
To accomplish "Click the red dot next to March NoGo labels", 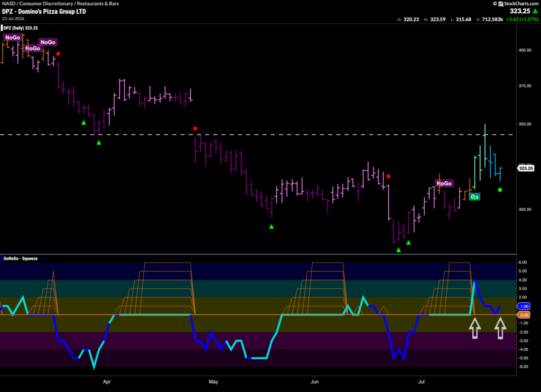I will pos(58,54).
